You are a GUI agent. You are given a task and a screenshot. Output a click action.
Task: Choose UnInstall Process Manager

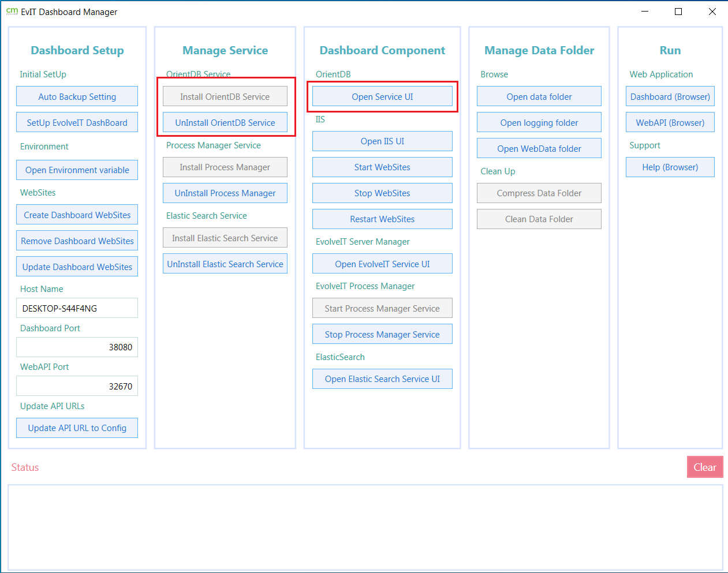[x=225, y=193]
